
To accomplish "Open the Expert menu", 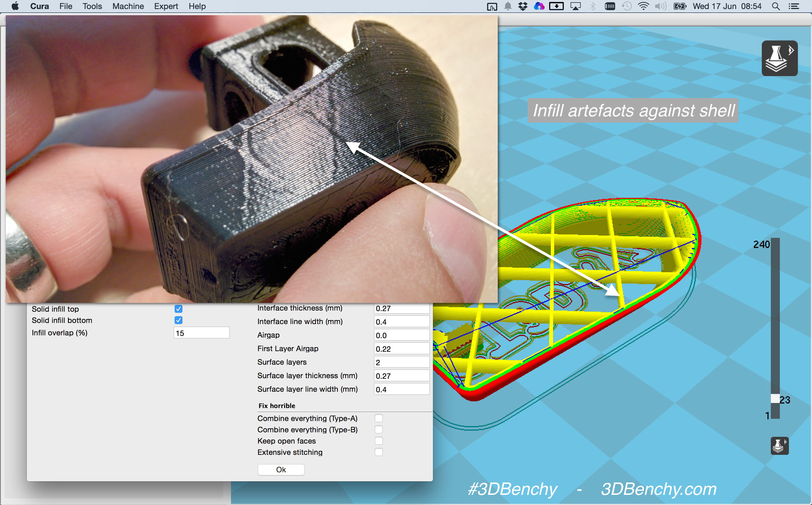I will [166, 6].
